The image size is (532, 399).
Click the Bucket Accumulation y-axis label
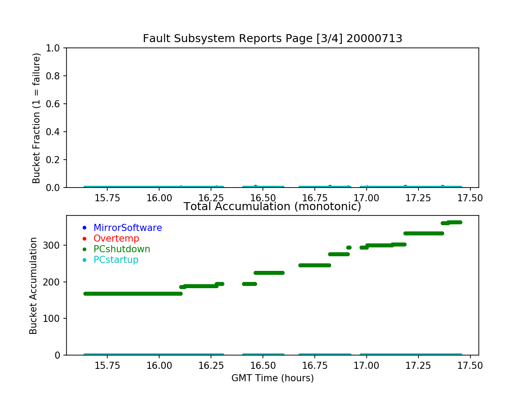(x=34, y=286)
